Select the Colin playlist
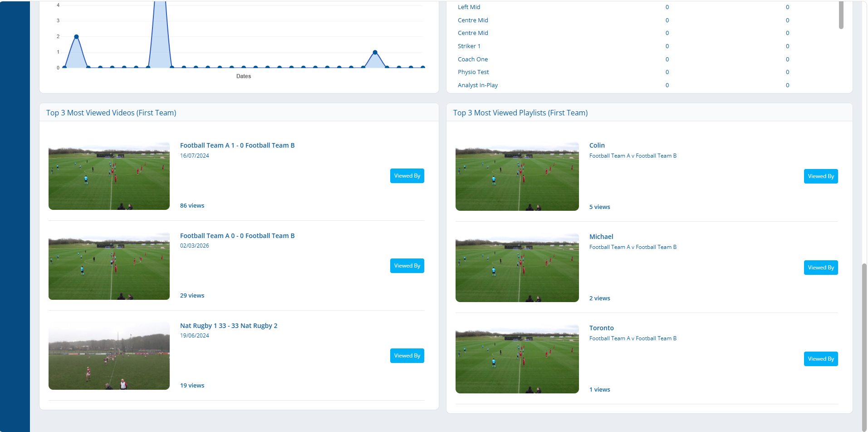 pos(597,145)
